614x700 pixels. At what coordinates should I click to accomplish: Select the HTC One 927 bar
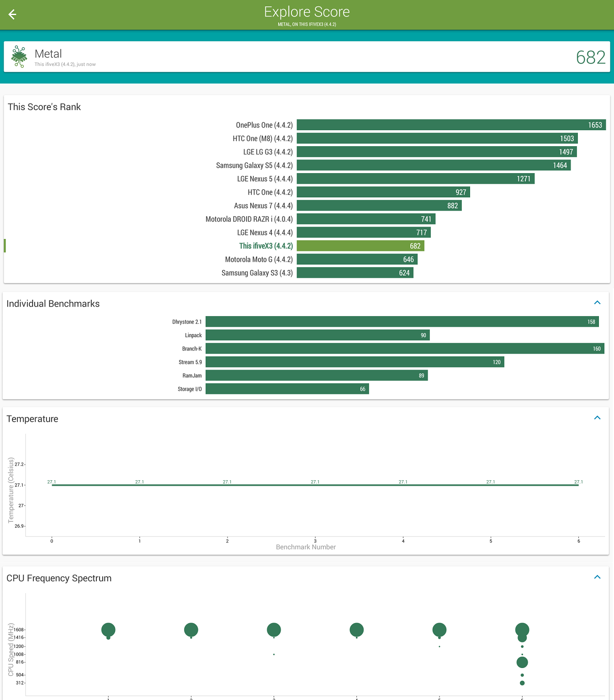[383, 192]
